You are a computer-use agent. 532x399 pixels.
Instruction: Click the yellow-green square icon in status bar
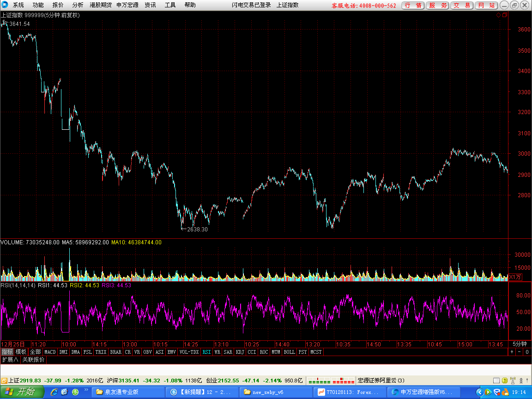[504, 381]
